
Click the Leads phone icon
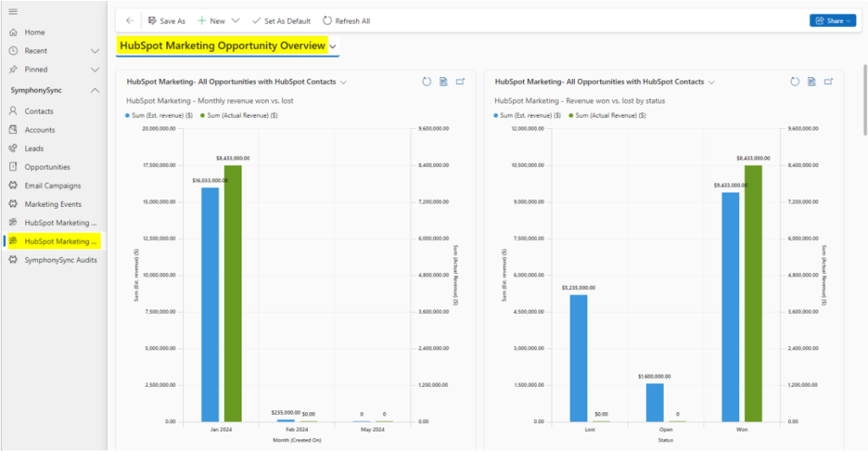(x=14, y=148)
